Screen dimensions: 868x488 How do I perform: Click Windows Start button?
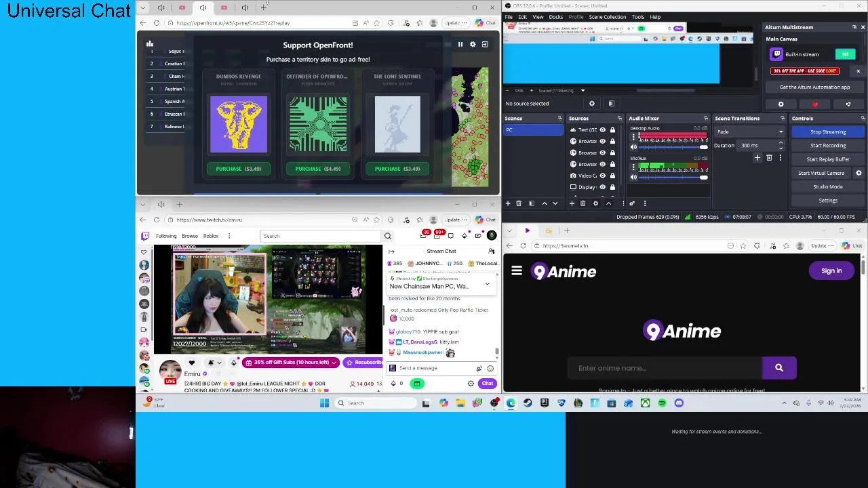pos(324,403)
